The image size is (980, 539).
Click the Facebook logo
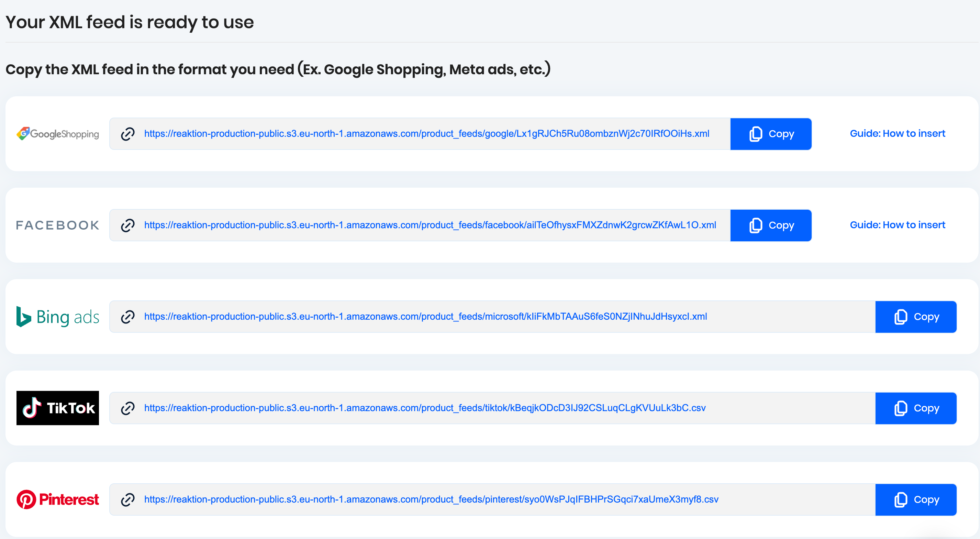[x=57, y=225]
